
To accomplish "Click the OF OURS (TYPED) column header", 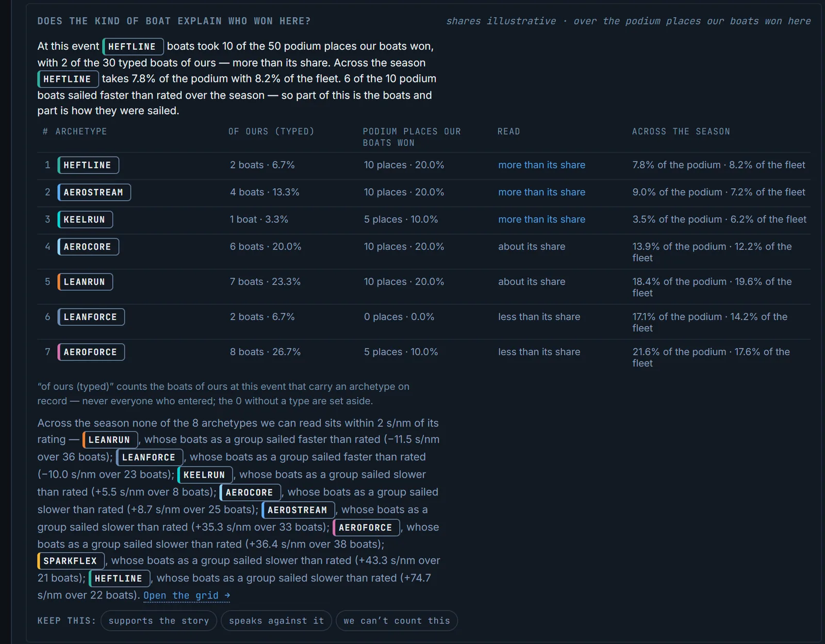I will pyautogui.click(x=272, y=131).
